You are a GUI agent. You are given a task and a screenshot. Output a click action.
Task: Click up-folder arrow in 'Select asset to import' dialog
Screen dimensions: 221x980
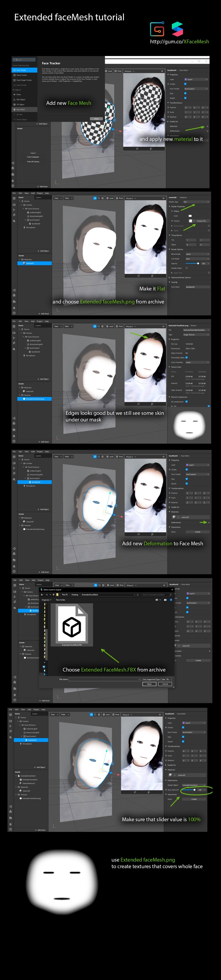click(x=53, y=595)
